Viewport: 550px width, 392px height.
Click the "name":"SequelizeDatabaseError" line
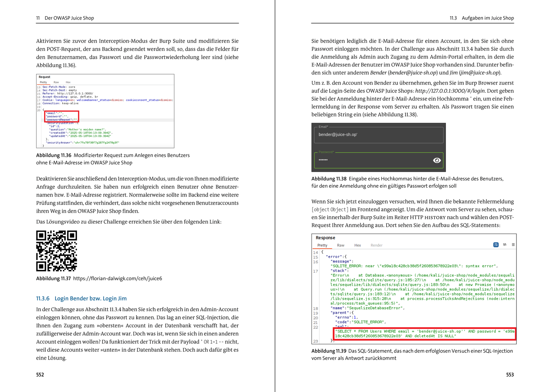pos(367,308)
